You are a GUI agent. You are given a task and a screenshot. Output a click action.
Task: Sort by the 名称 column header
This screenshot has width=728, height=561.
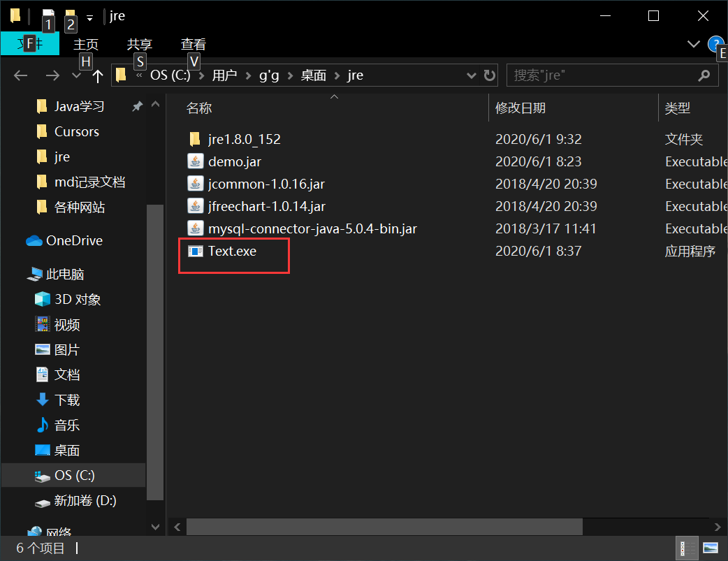pos(198,108)
